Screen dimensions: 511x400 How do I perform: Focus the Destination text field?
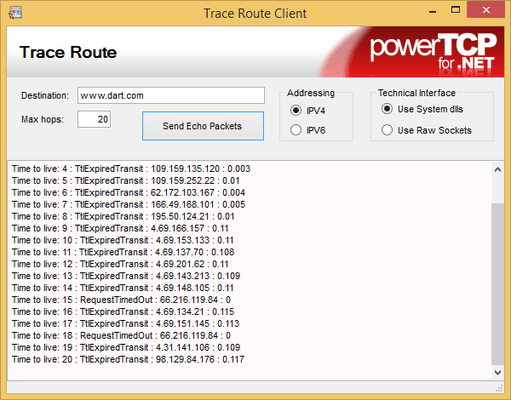[x=171, y=96]
